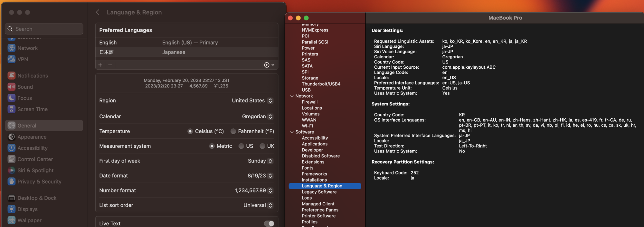Select the 日本語 Japanese language row
This screenshot has width=644, height=227.
(x=187, y=52)
